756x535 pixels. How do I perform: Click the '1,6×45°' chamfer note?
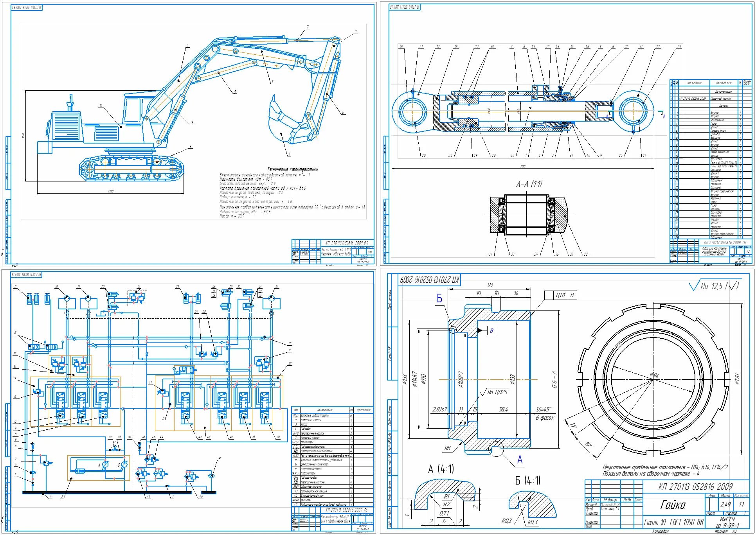click(x=544, y=409)
